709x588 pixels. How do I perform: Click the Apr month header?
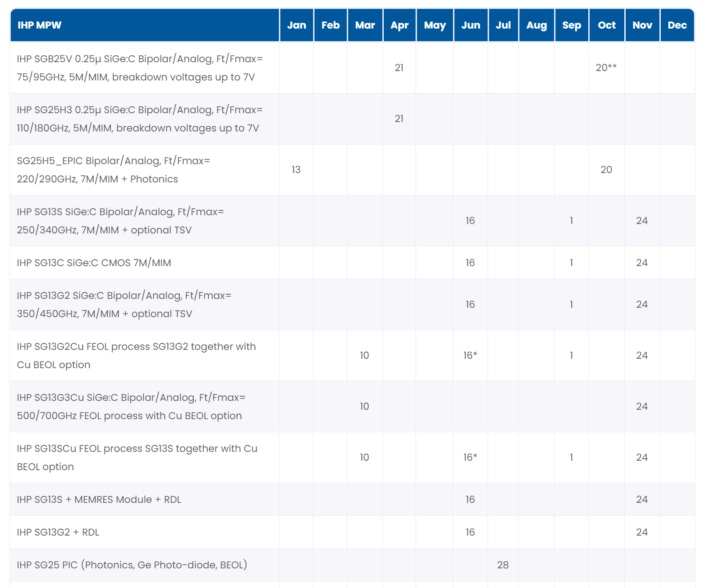click(x=399, y=25)
